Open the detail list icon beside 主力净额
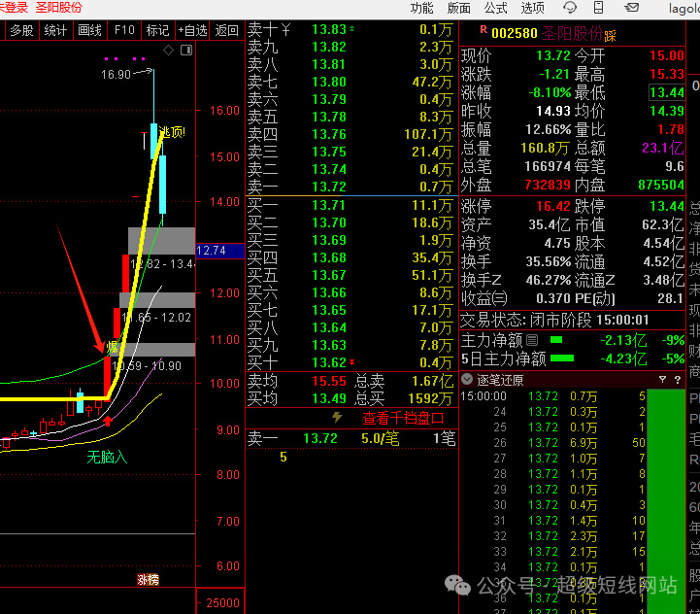Screen dimensions: 700x614 pos(532,340)
